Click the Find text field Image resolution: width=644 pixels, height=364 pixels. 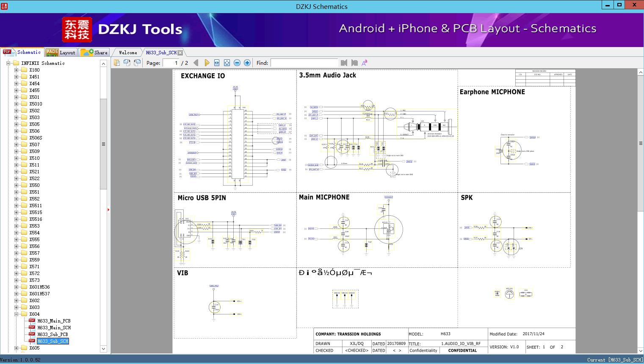(304, 63)
